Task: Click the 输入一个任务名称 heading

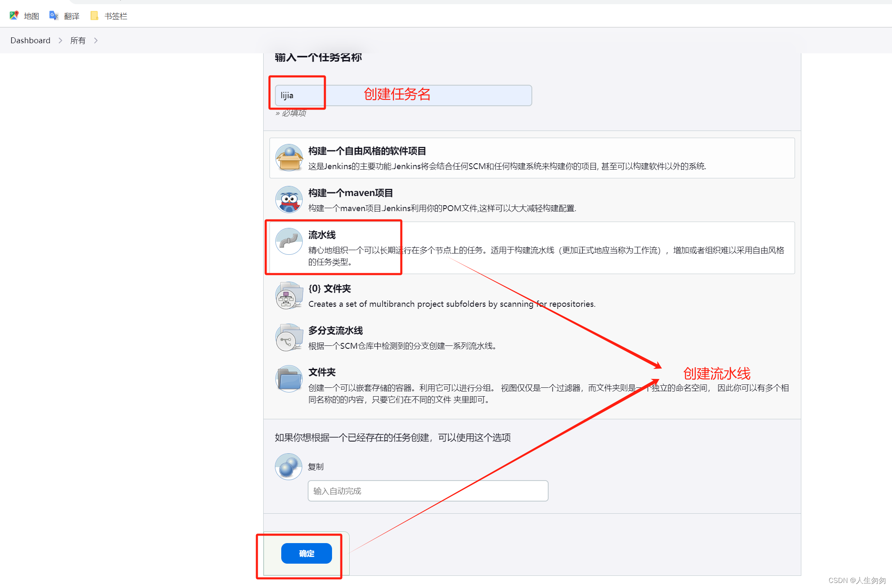Action: (318, 57)
